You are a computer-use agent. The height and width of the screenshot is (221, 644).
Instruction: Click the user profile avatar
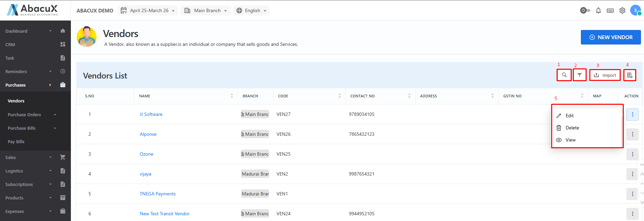[x=635, y=10]
